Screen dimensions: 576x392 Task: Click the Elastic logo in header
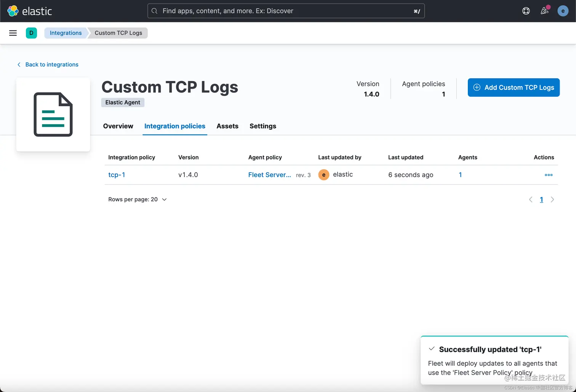coord(29,11)
